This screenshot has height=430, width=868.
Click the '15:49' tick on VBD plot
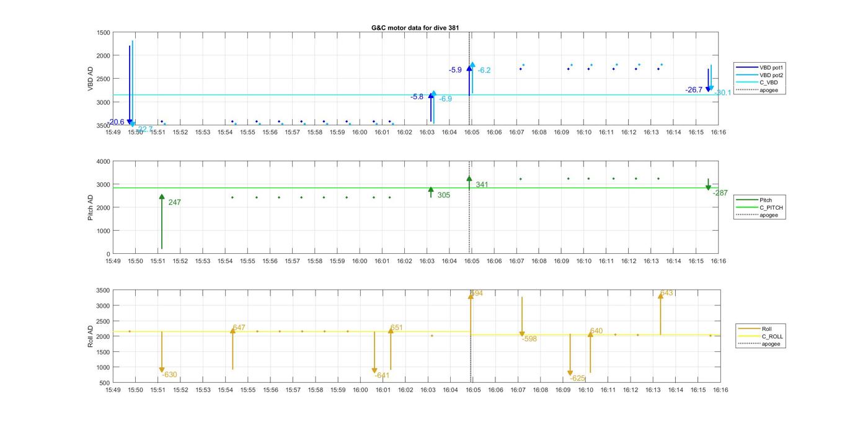click(113, 132)
